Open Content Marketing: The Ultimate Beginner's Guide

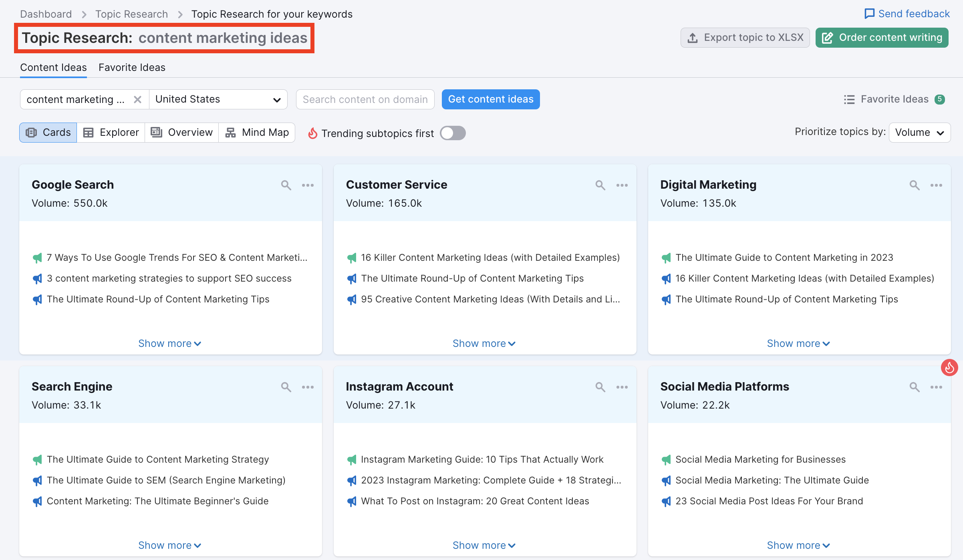[x=158, y=501]
